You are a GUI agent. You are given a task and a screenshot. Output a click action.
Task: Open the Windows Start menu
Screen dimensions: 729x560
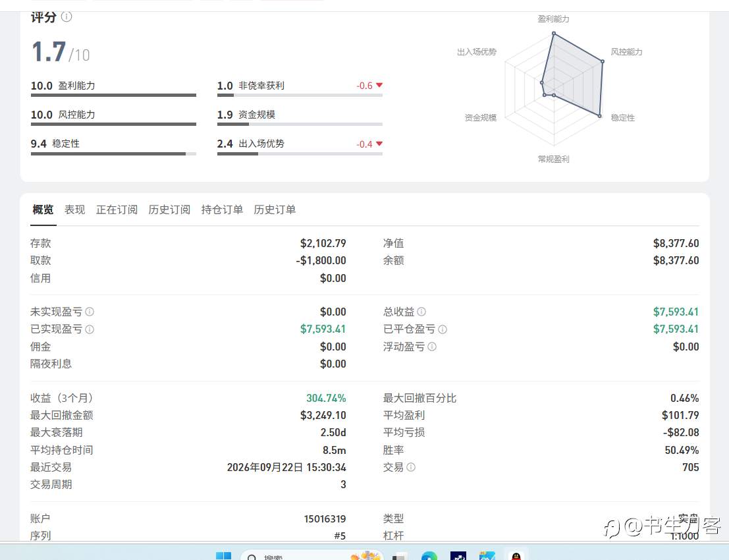(224, 556)
